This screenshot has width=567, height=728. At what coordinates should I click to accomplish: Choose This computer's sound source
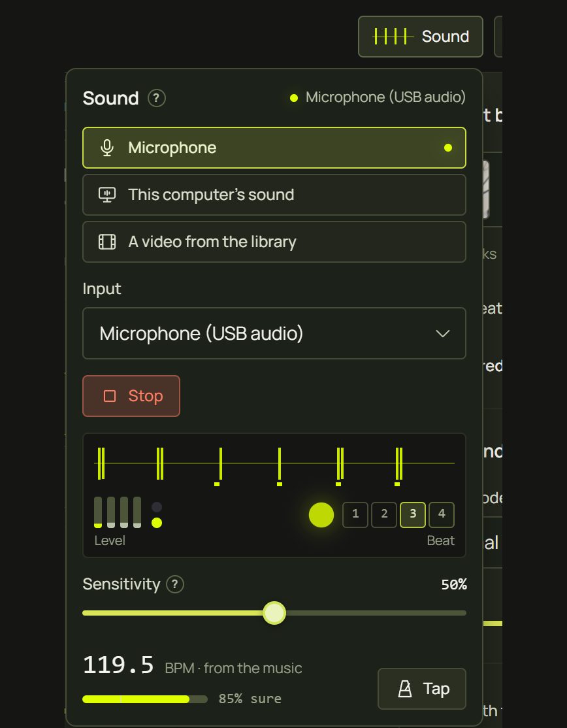click(274, 195)
